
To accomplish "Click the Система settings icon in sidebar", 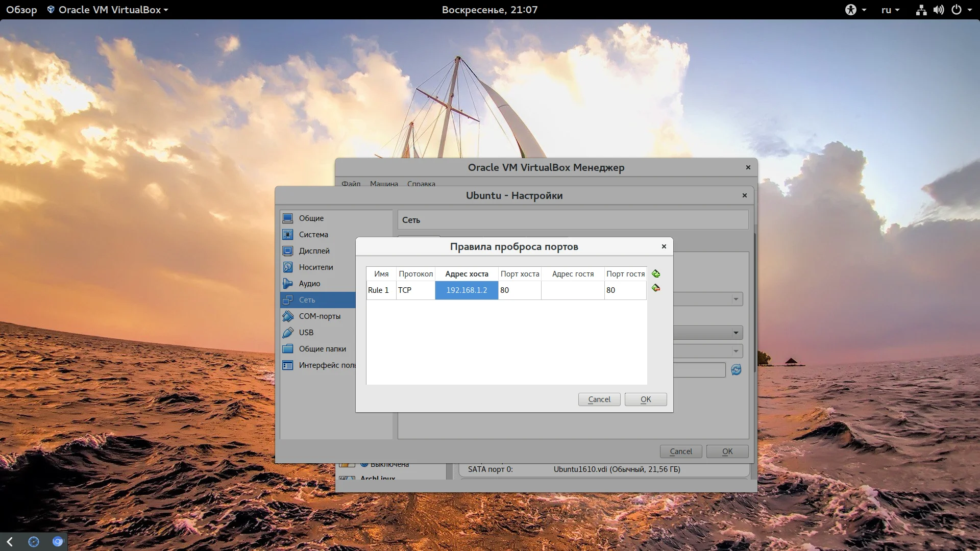I will coord(288,235).
